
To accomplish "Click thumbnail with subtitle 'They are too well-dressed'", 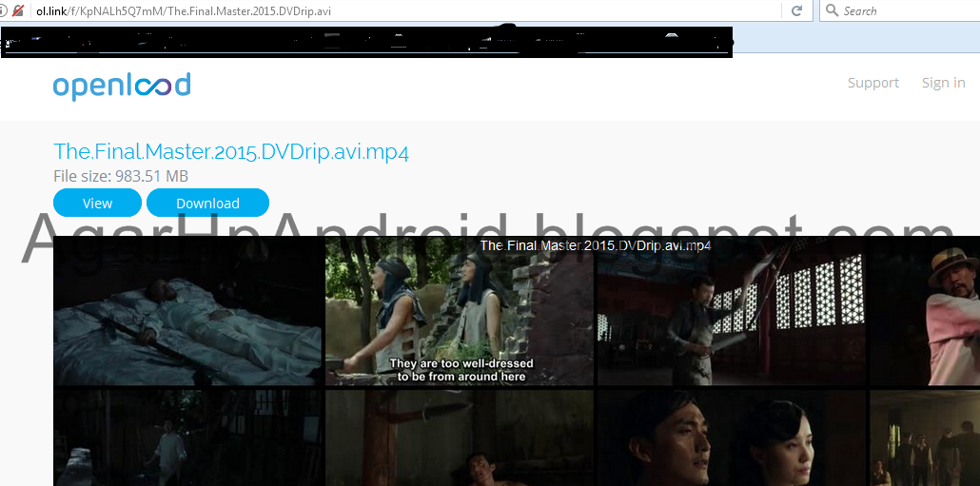I will 460,311.
